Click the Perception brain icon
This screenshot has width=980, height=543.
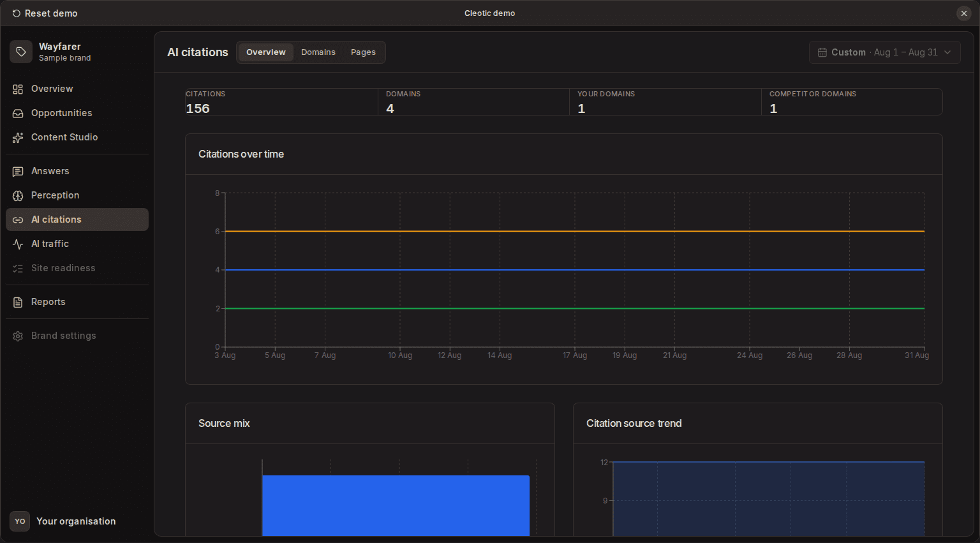pyautogui.click(x=18, y=196)
